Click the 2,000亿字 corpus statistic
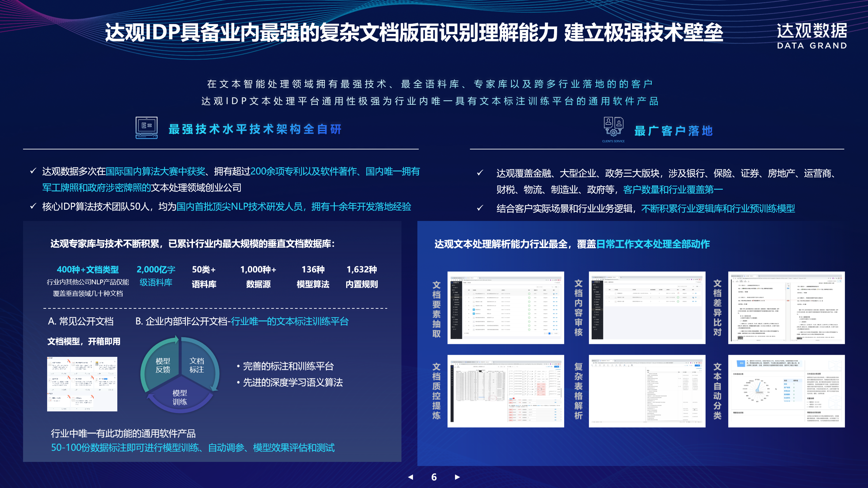The height and width of the screenshot is (488, 868). [x=156, y=270]
